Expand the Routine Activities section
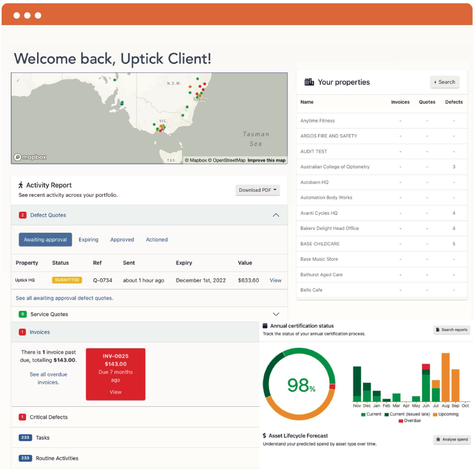Screen dimensions: 476x469 (x=135, y=458)
